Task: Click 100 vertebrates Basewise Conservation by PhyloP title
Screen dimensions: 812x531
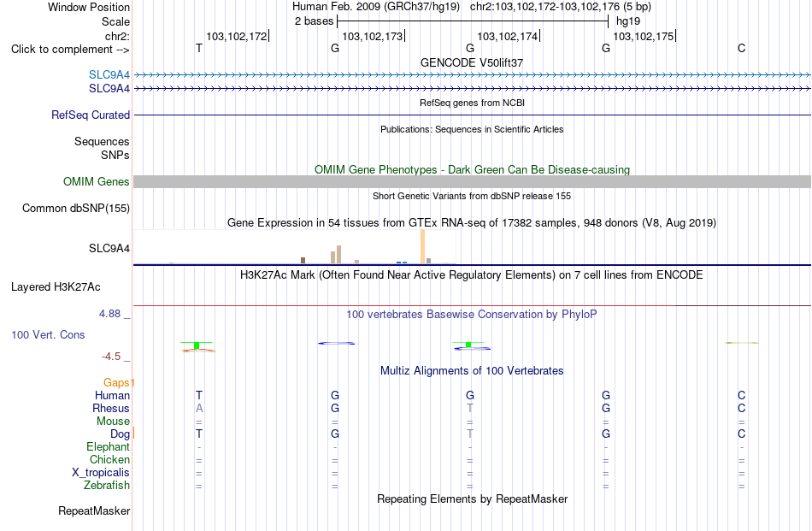Action: [472, 315]
